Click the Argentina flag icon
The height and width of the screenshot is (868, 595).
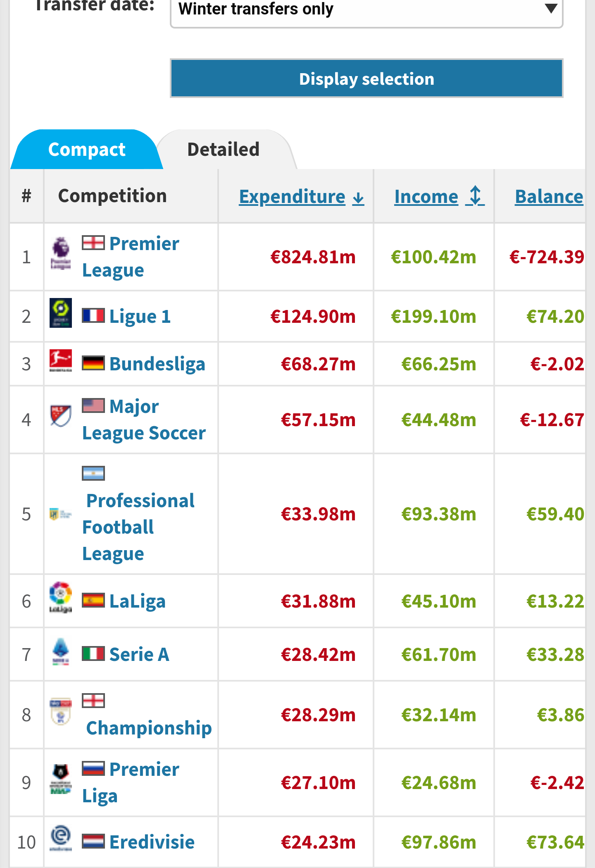(93, 474)
